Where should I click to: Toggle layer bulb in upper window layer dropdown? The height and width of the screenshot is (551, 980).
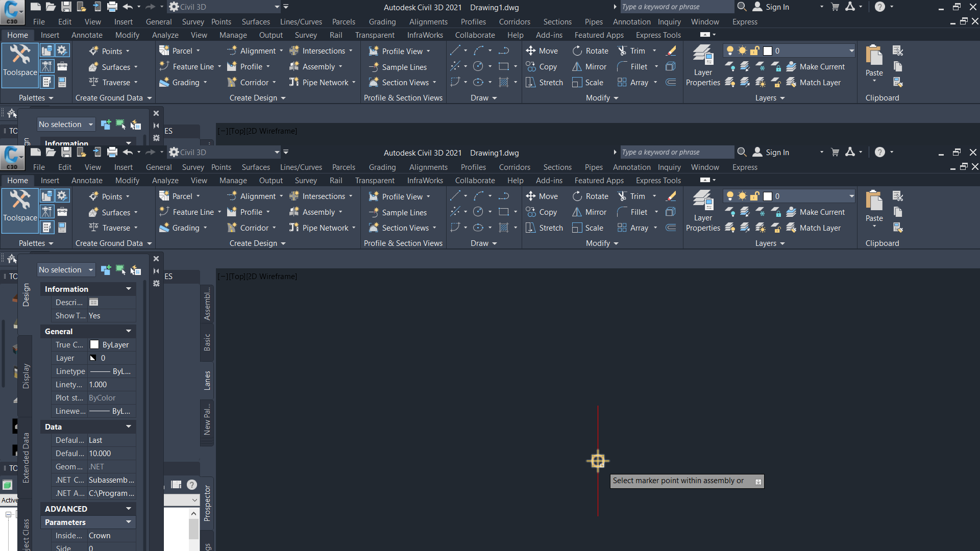(x=730, y=51)
